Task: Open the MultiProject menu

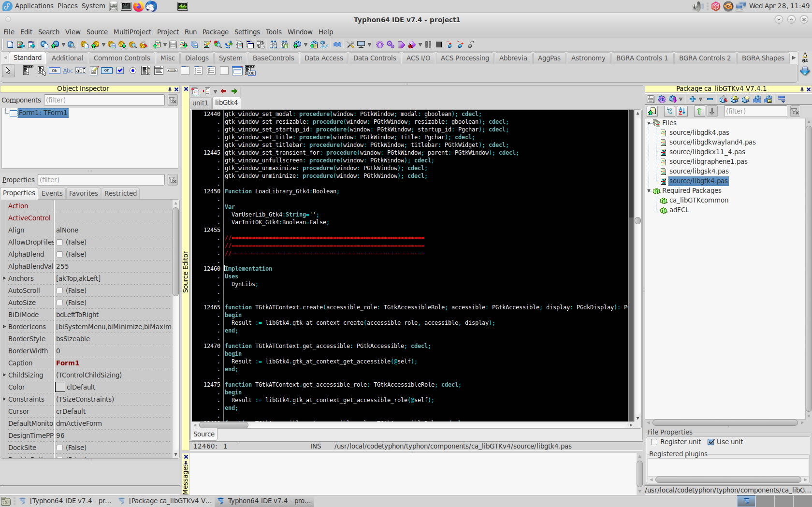Action: 132,32
